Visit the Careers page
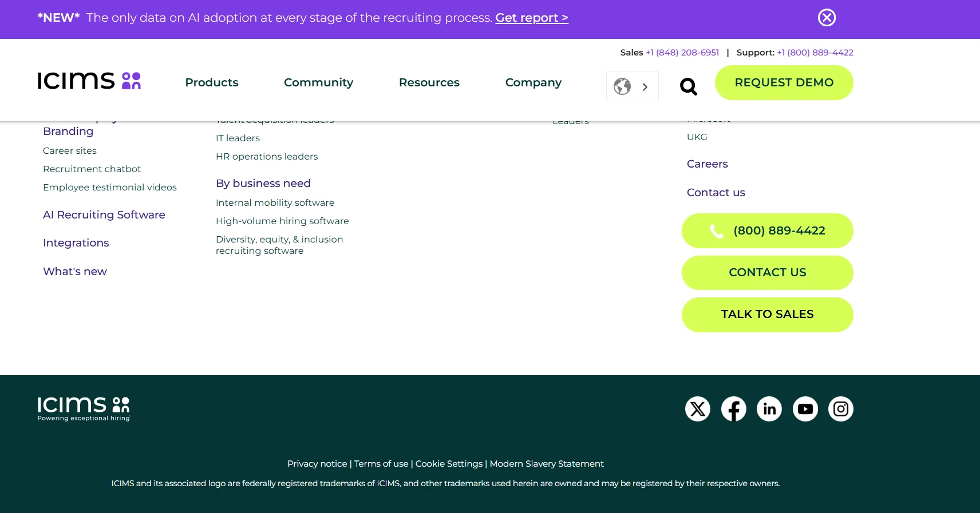 point(708,164)
